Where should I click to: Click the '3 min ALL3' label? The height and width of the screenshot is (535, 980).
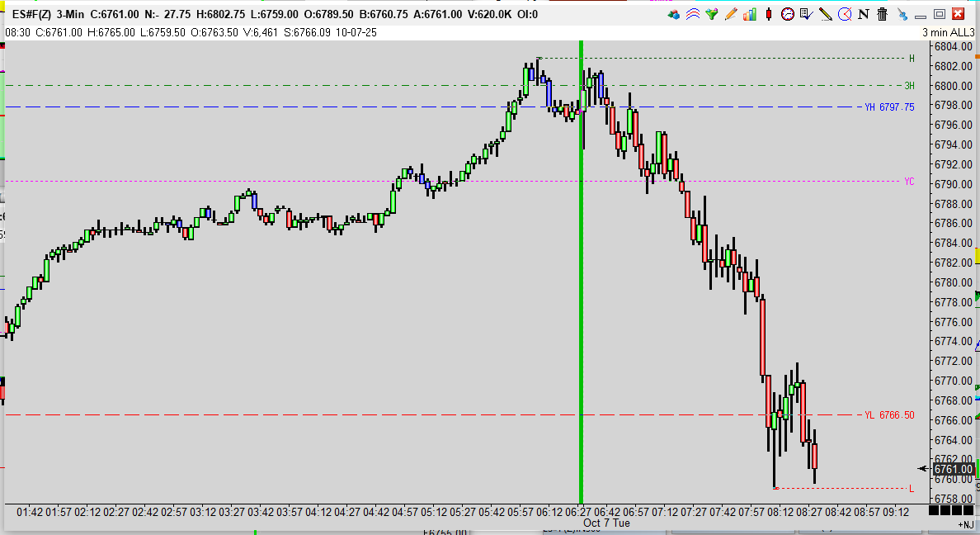[948, 31]
